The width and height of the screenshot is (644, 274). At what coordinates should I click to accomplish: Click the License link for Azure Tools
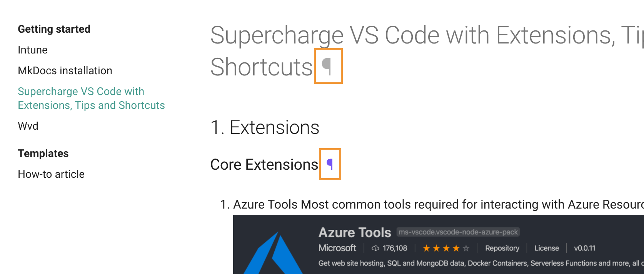coord(546,248)
